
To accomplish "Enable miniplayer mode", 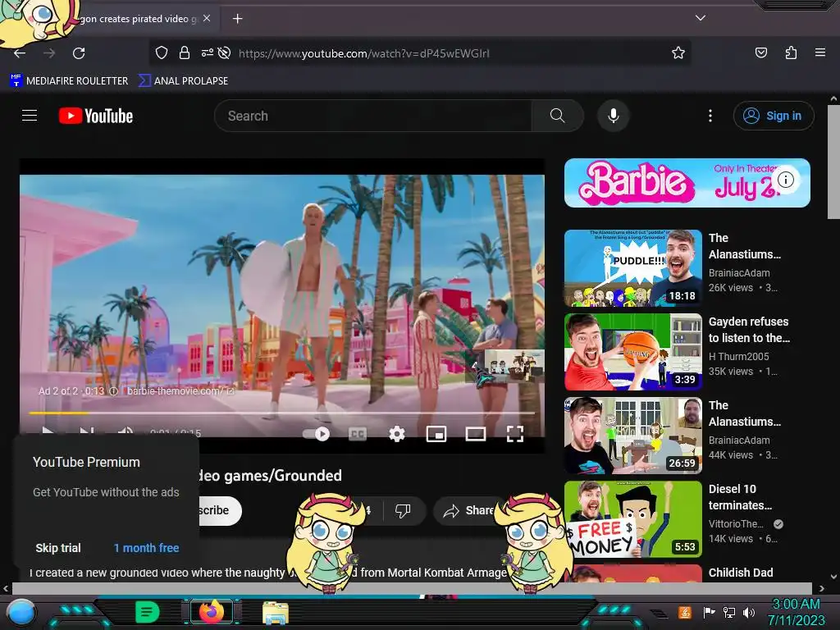I will 436,434.
